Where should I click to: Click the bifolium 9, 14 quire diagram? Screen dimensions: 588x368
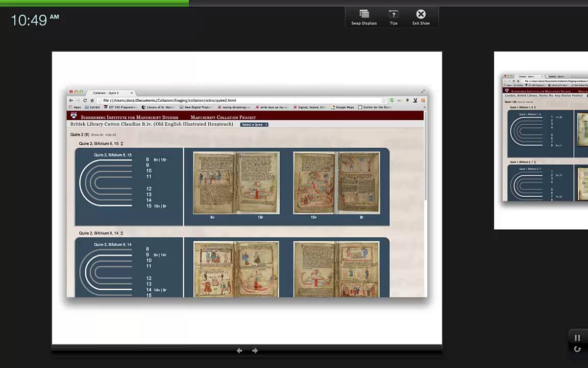point(105,272)
